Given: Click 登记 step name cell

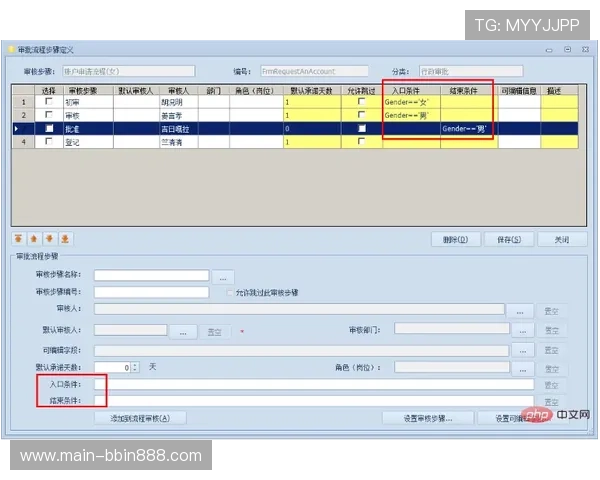Looking at the screenshot, I should [x=88, y=142].
